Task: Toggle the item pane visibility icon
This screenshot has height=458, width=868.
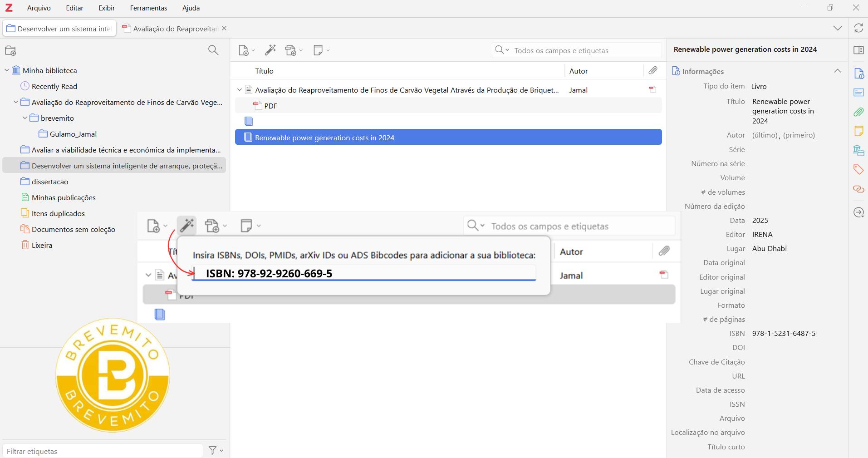Action: [858, 50]
